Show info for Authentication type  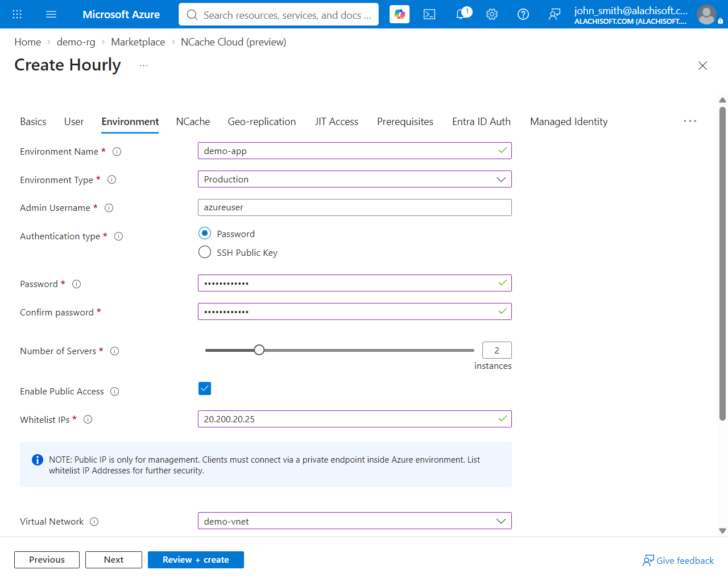click(118, 236)
